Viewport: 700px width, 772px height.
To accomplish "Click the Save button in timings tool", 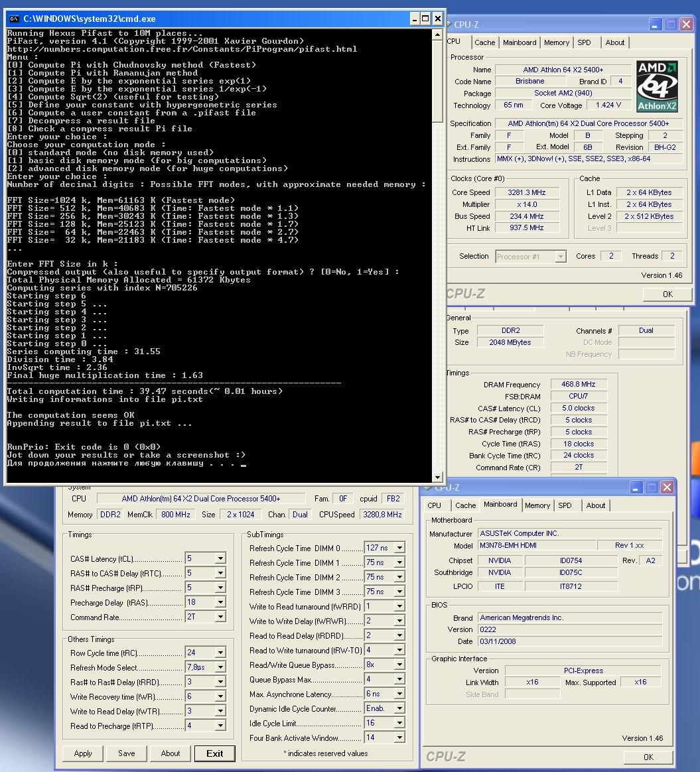I will tap(127, 753).
